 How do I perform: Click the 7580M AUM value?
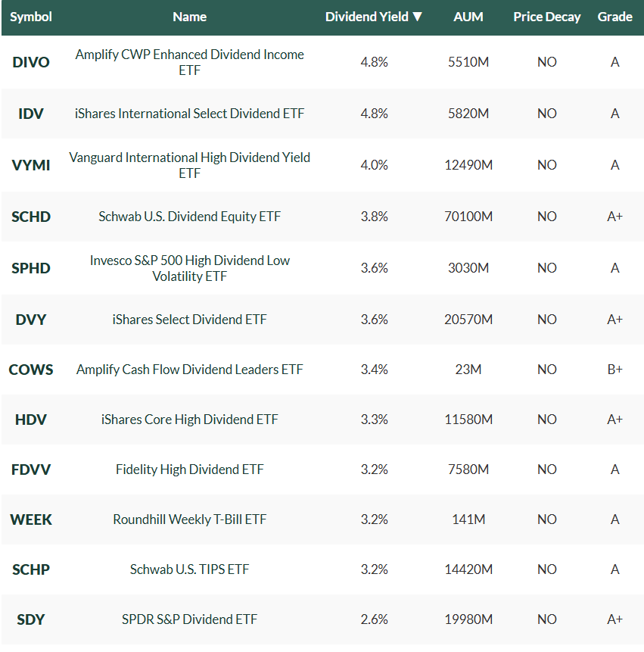468,470
